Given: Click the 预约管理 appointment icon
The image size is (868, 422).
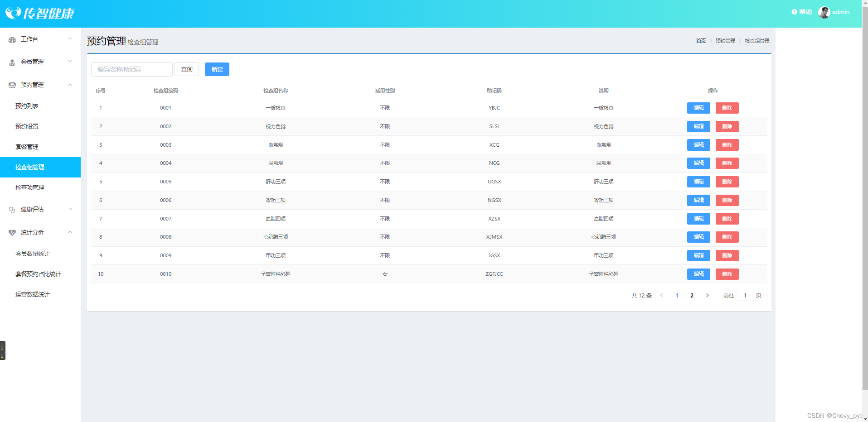Looking at the screenshot, I should pyautogui.click(x=12, y=85).
